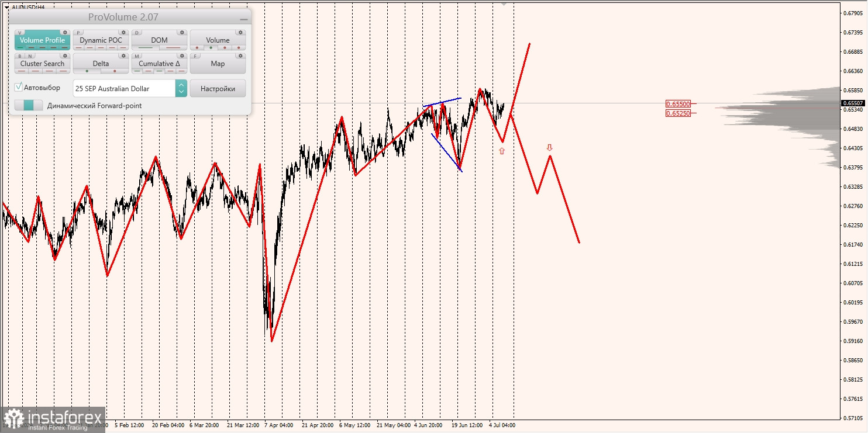Click the P hotkey tag on Dynamic POC

pos(78,33)
